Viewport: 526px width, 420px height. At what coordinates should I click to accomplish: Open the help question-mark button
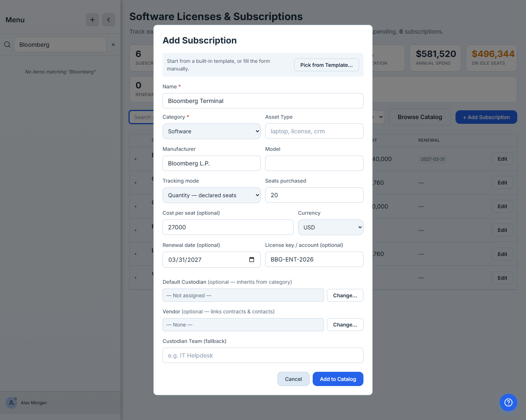click(508, 402)
